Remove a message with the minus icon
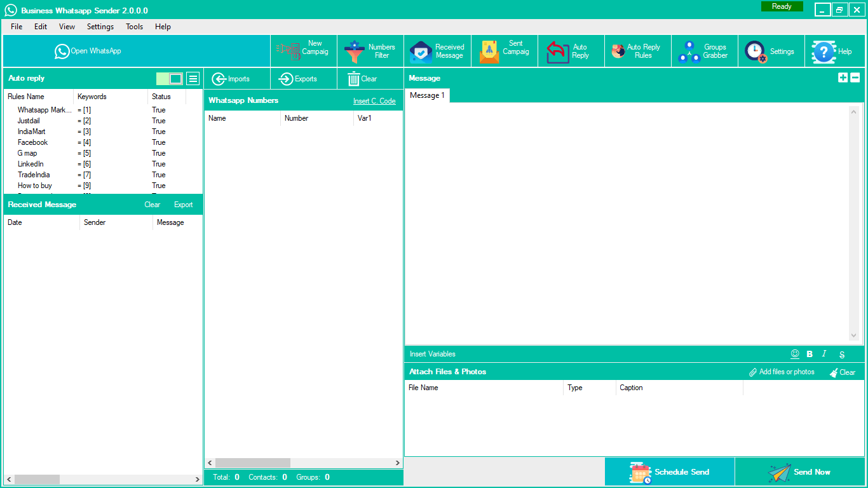 pos(855,78)
